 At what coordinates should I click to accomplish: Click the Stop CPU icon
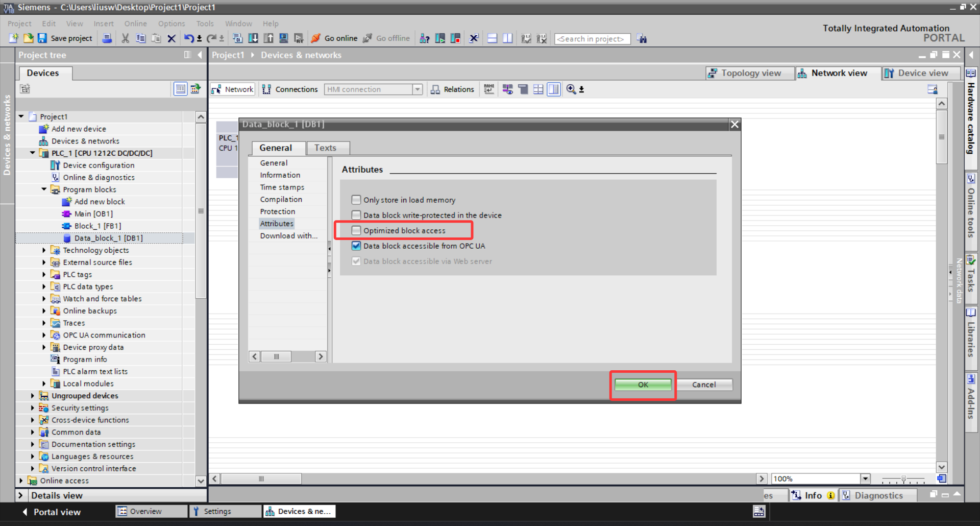pos(455,38)
